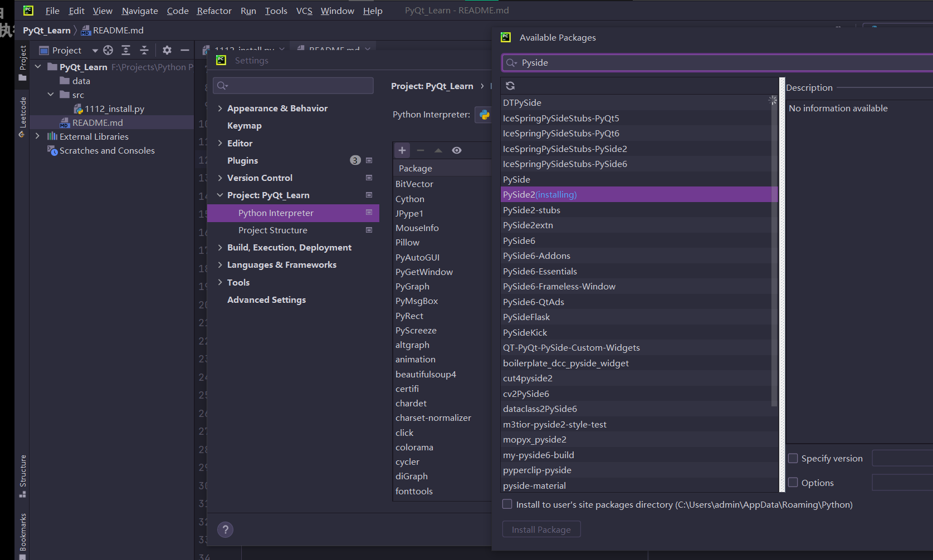
Task: Click project-level marker icon beside Version Control
Action: (369, 178)
